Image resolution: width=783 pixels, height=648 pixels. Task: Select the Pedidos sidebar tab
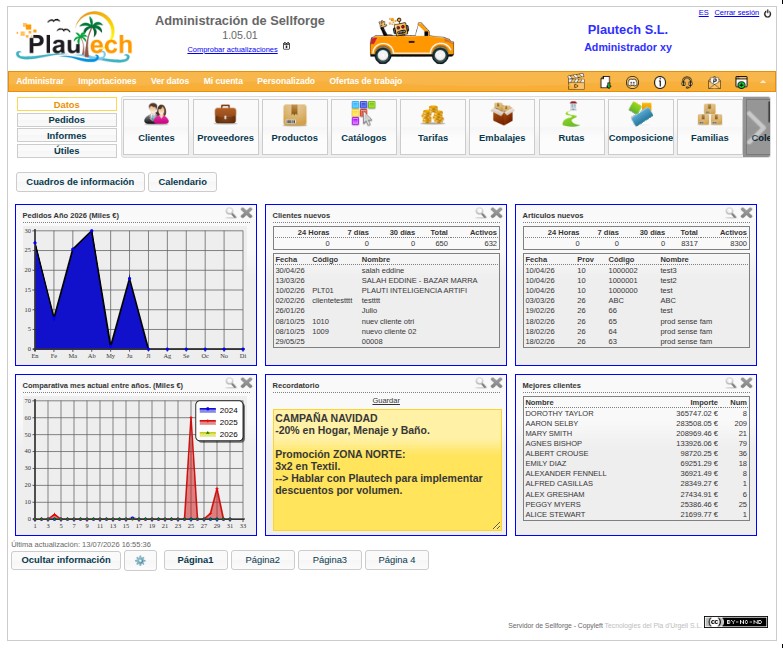click(66, 120)
